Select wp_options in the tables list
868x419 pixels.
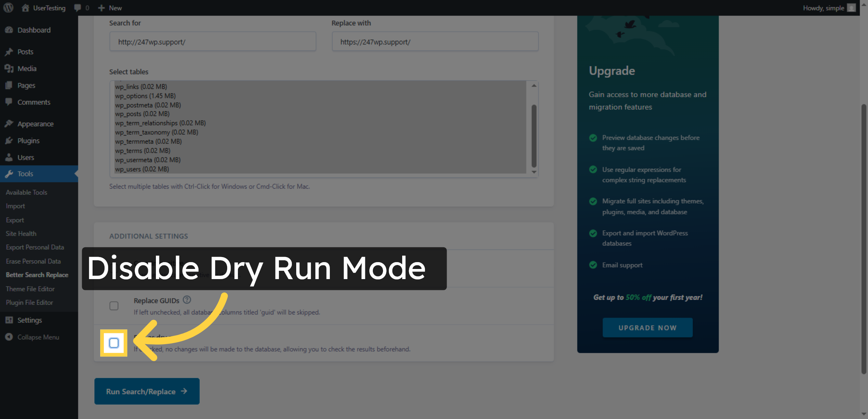pos(145,96)
